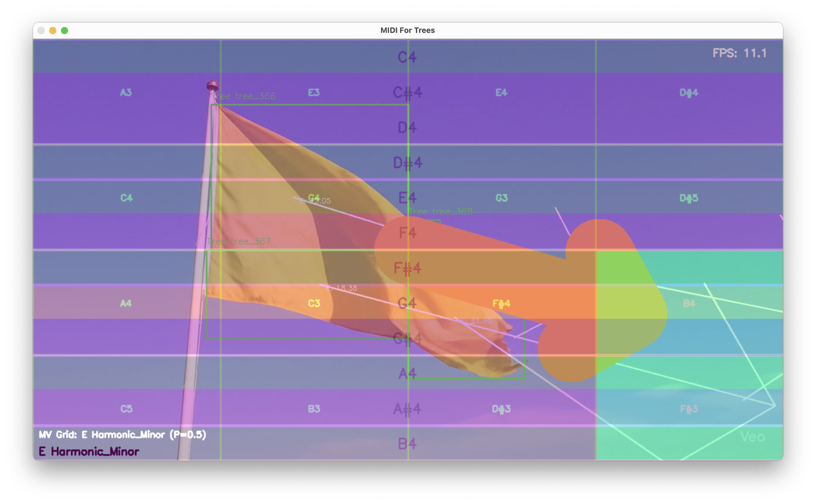Minimize the MIDI For Trees window
816x504 pixels.
pyautogui.click(x=53, y=31)
